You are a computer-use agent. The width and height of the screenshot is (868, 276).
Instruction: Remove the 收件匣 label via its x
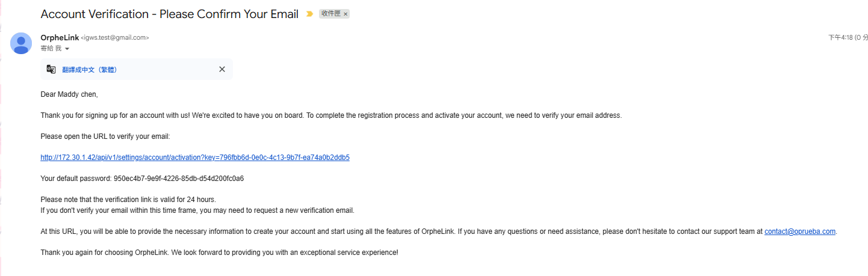coord(346,14)
